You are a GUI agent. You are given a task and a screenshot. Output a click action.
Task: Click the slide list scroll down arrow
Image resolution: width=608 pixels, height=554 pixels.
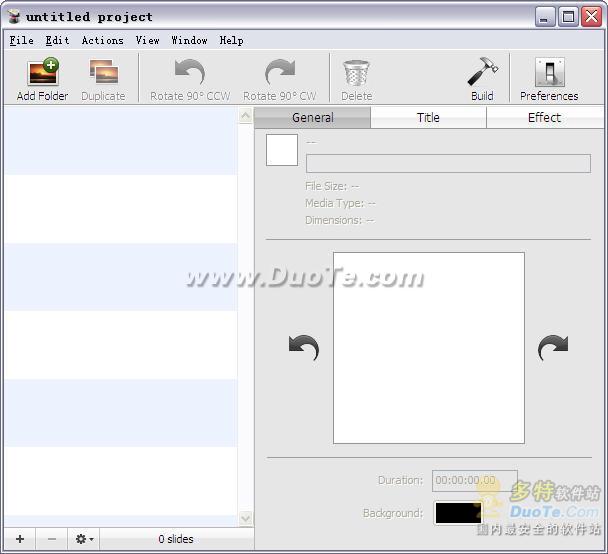(x=245, y=518)
